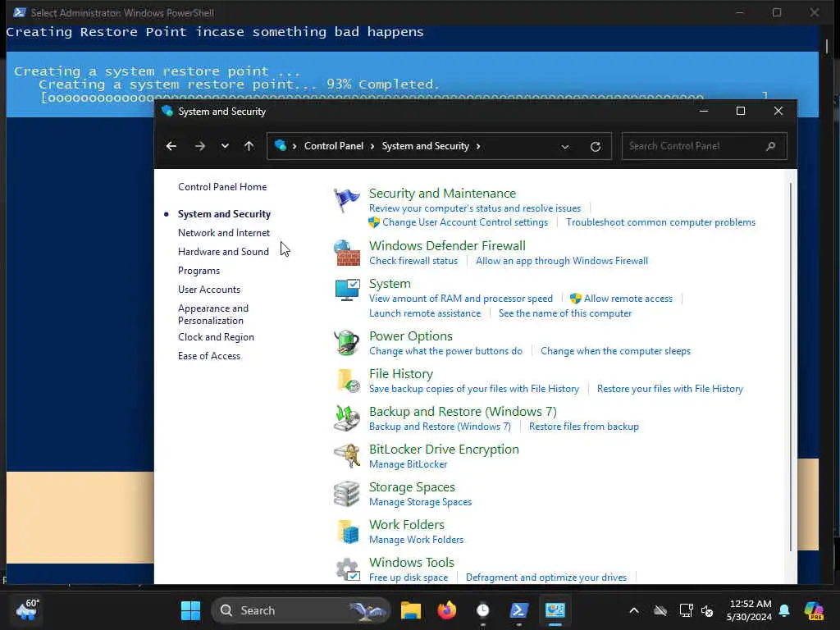Open the File History folder icon

(x=347, y=381)
